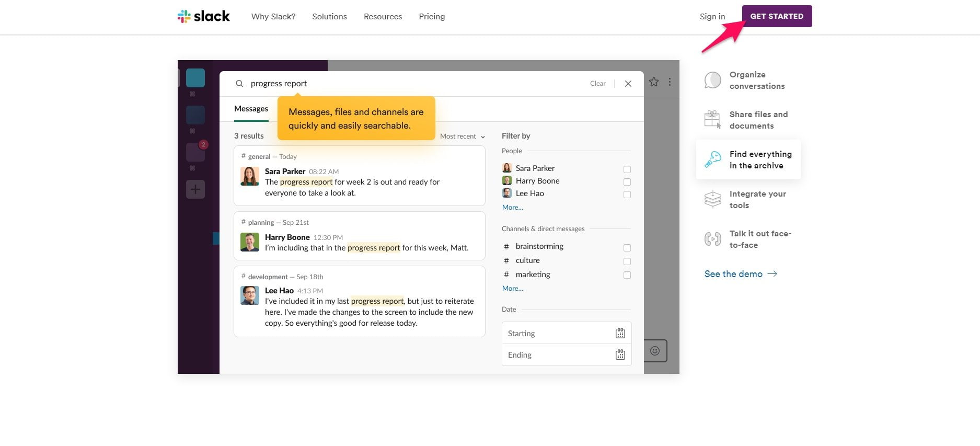
Task: Click the Starting date field
Action: (x=567, y=333)
